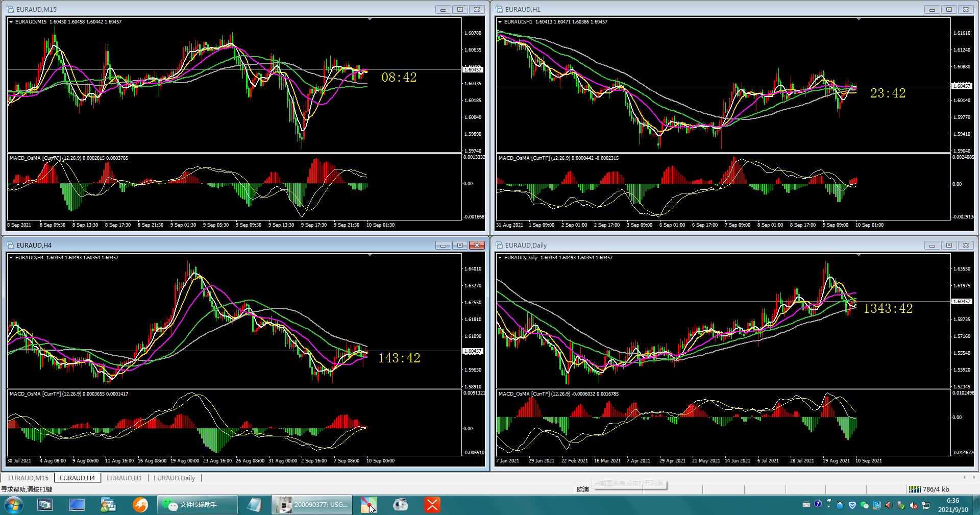Open the EURAUD,Daily window system menu icon

(x=499, y=245)
